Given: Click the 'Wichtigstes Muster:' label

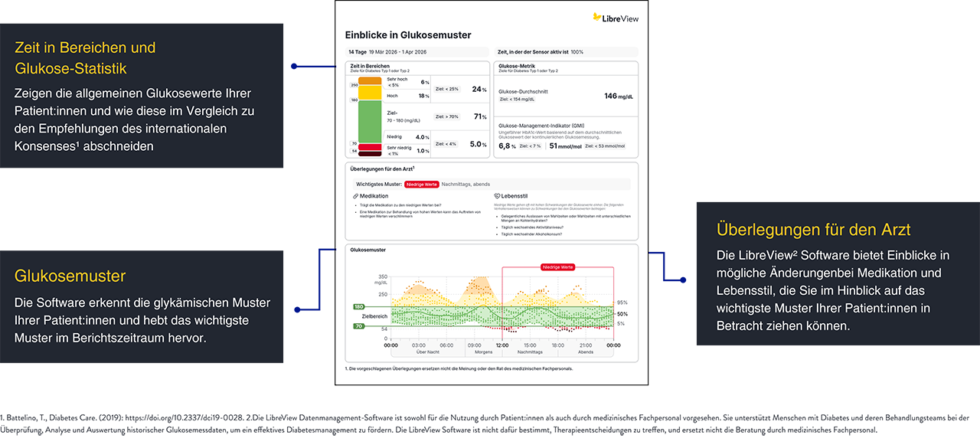Looking at the screenshot, I should (x=378, y=184).
